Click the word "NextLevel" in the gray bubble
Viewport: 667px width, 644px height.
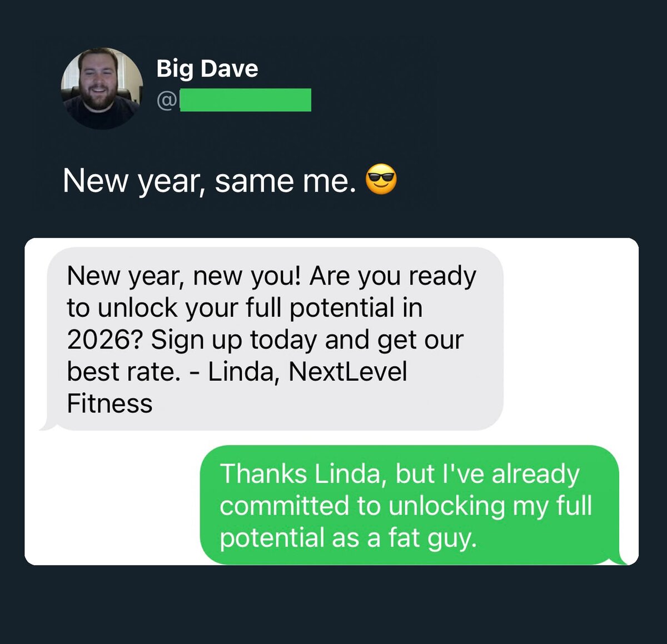pos(348,372)
